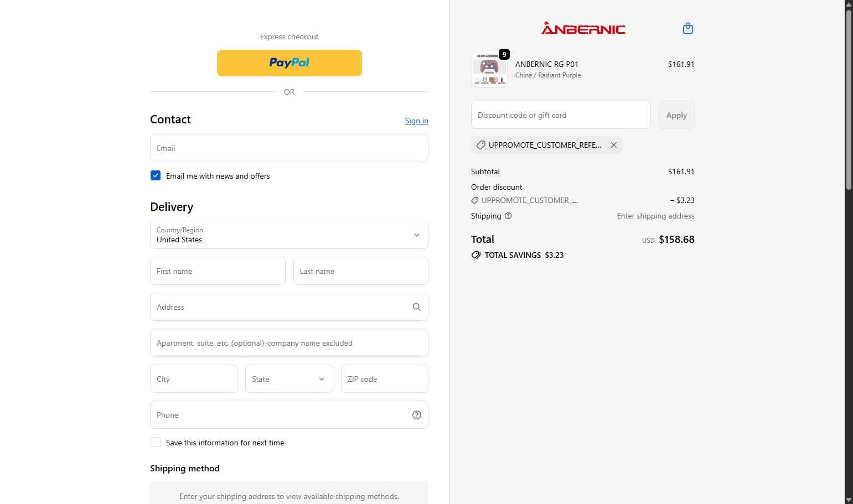The width and height of the screenshot is (853, 504).
Task: Focus the First name field
Action: [x=218, y=271]
